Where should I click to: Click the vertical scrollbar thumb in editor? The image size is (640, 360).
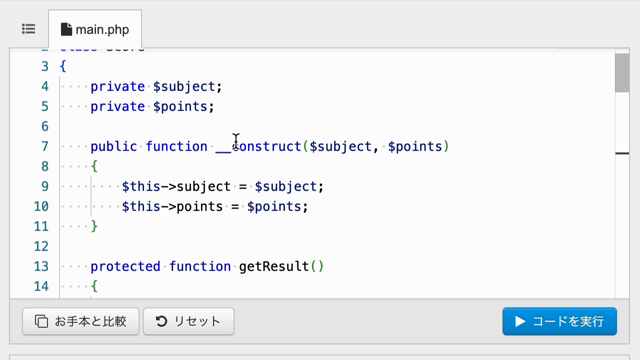622,73
